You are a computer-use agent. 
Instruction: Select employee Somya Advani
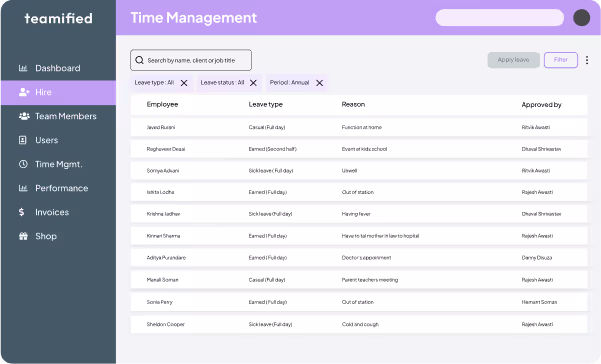click(x=163, y=171)
